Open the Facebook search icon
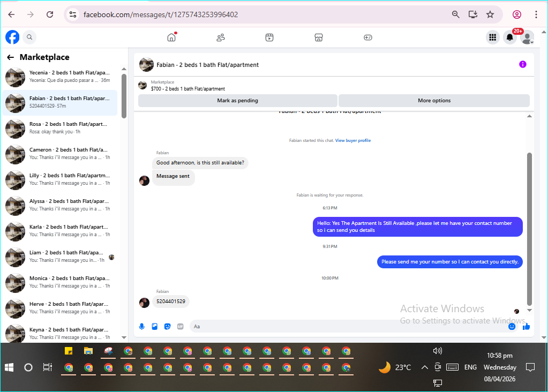The image size is (548, 392). point(29,37)
